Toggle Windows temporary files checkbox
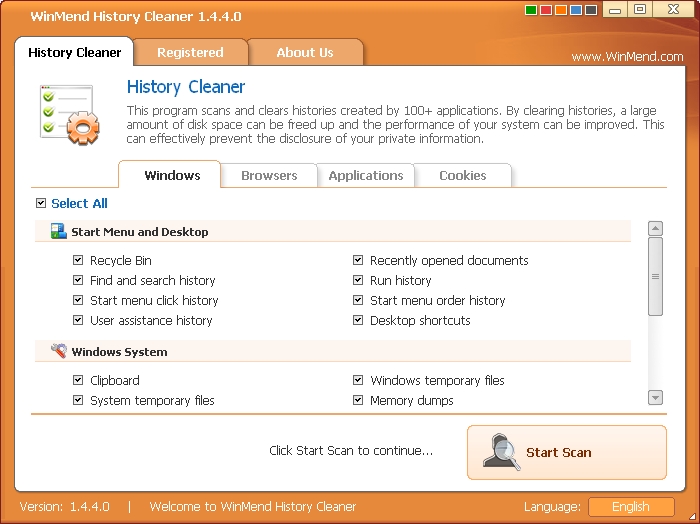The width and height of the screenshot is (700, 524). point(358,380)
